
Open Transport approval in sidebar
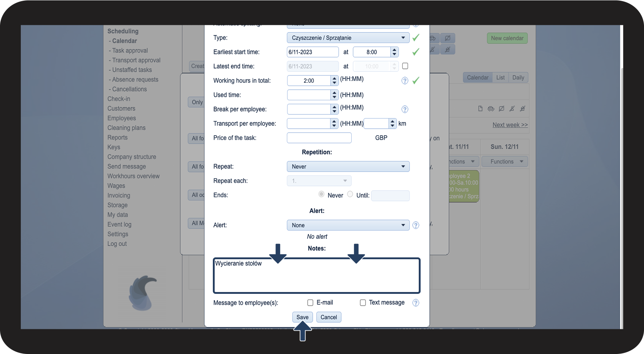(136, 60)
